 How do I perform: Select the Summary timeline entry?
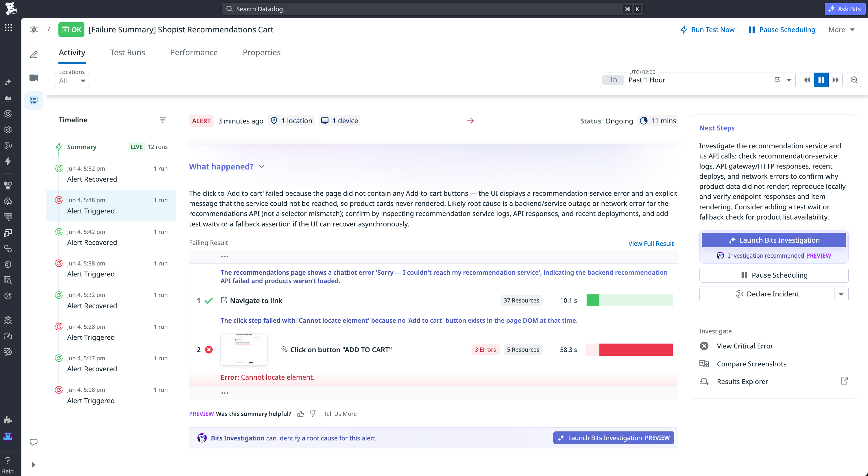[111, 147]
